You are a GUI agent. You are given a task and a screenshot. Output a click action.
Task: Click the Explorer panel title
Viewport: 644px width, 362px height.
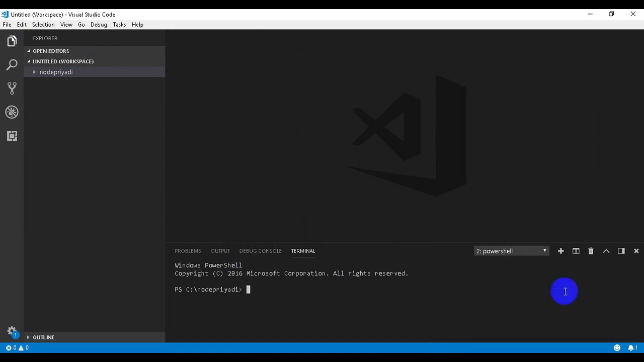click(x=45, y=38)
